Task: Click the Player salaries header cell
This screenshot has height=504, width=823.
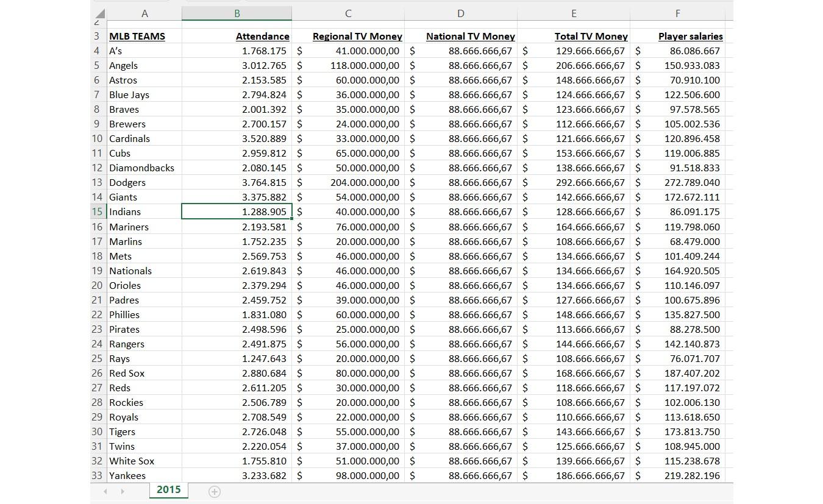Action: 691,36
